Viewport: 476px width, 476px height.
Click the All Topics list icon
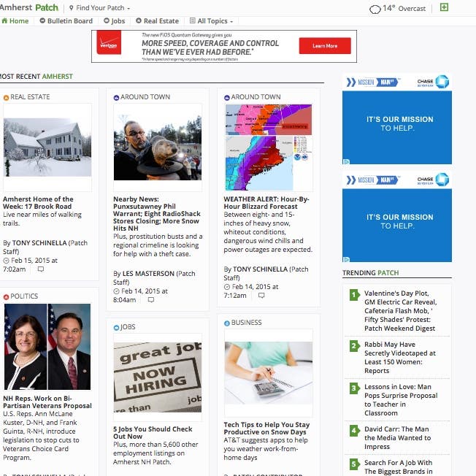pyautogui.click(x=193, y=20)
